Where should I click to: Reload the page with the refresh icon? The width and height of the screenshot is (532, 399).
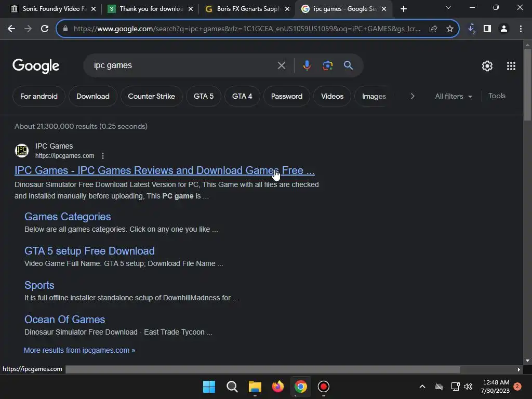click(45, 29)
